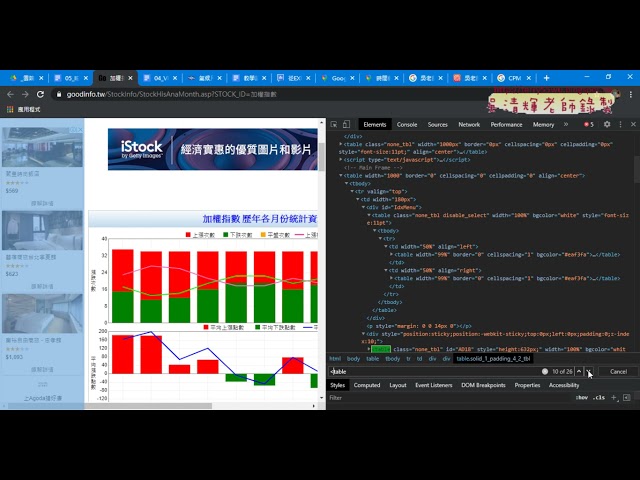
Task: Open the Apps bookmark shortcut
Action: [x=24, y=109]
